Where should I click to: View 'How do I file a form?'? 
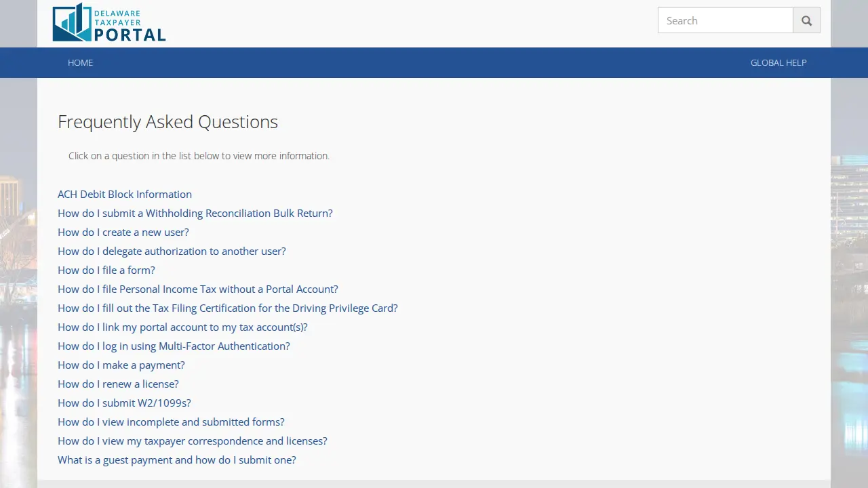coord(106,270)
